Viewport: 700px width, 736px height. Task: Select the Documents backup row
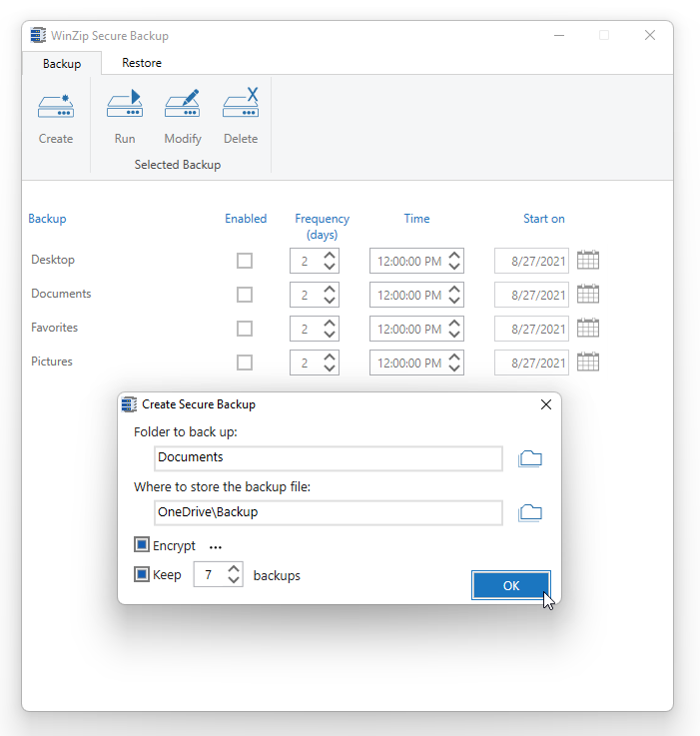point(61,294)
